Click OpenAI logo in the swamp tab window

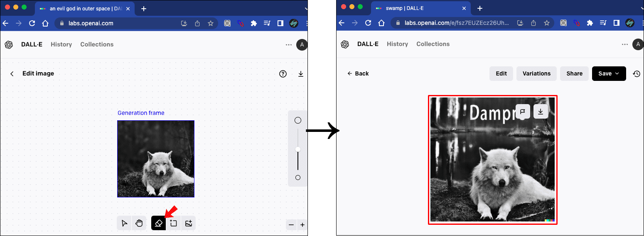pos(345,44)
